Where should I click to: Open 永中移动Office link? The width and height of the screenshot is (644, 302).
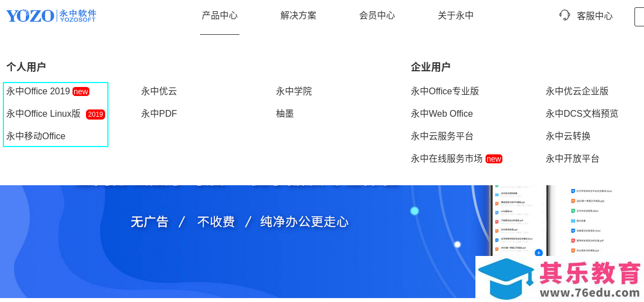click(x=36, y=136)
